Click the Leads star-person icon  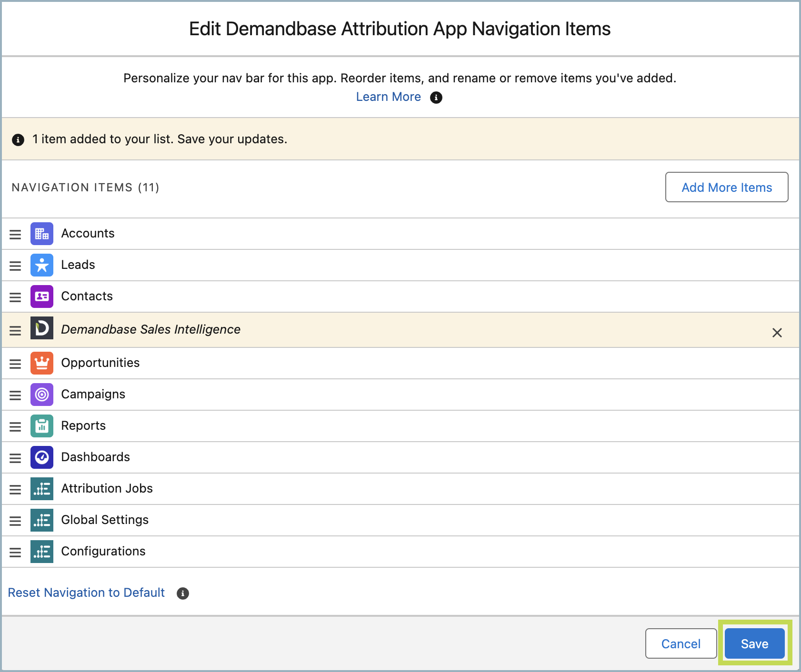42,265
